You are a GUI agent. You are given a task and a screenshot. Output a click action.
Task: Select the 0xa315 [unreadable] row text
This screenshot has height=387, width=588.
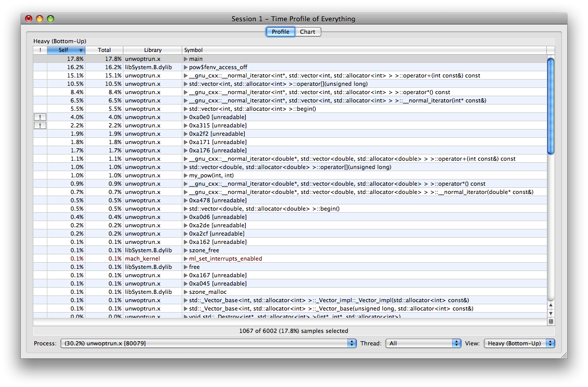[218, 125]
